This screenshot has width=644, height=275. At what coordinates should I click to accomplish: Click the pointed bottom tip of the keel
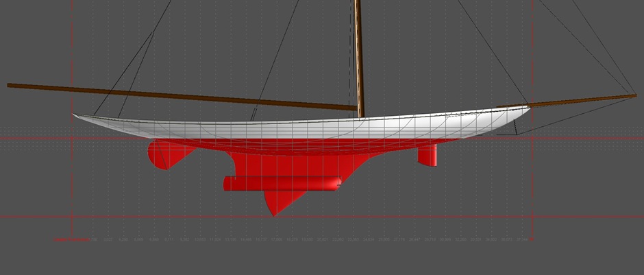pos(274,215)
